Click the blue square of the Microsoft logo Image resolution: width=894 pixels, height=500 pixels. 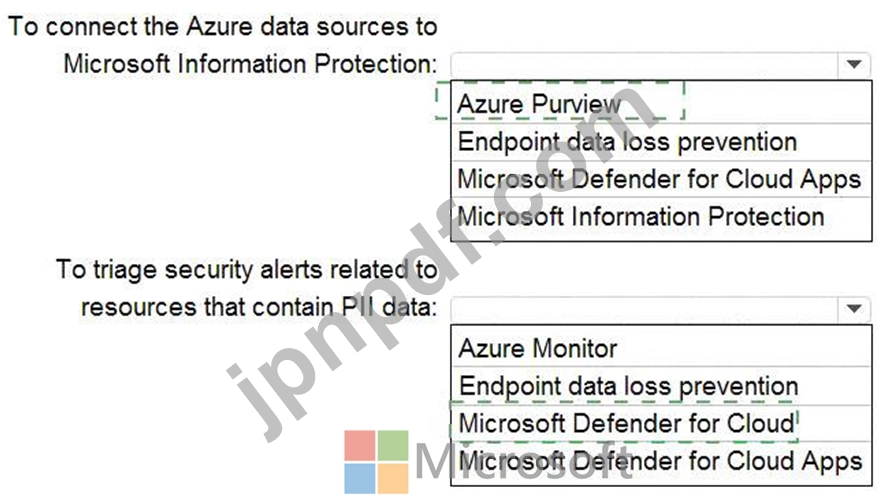click(x=360, y=478)
